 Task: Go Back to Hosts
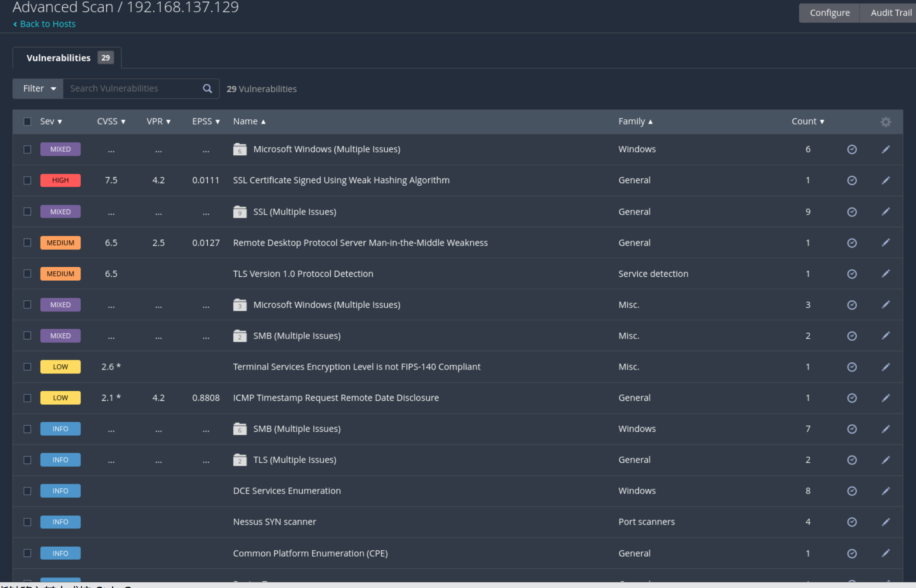(44, 24)
